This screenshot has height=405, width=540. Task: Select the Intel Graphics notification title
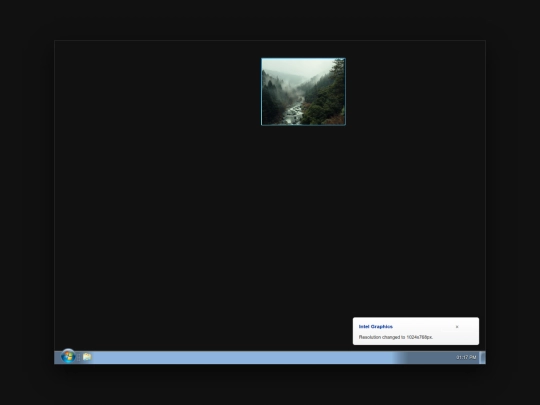(x=376, y=326)
